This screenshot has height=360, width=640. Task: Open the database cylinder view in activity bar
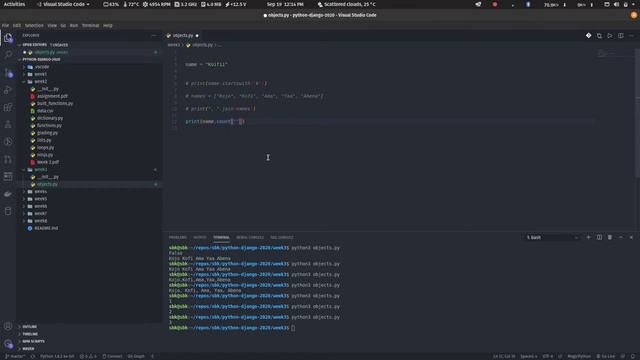point(8,211)
